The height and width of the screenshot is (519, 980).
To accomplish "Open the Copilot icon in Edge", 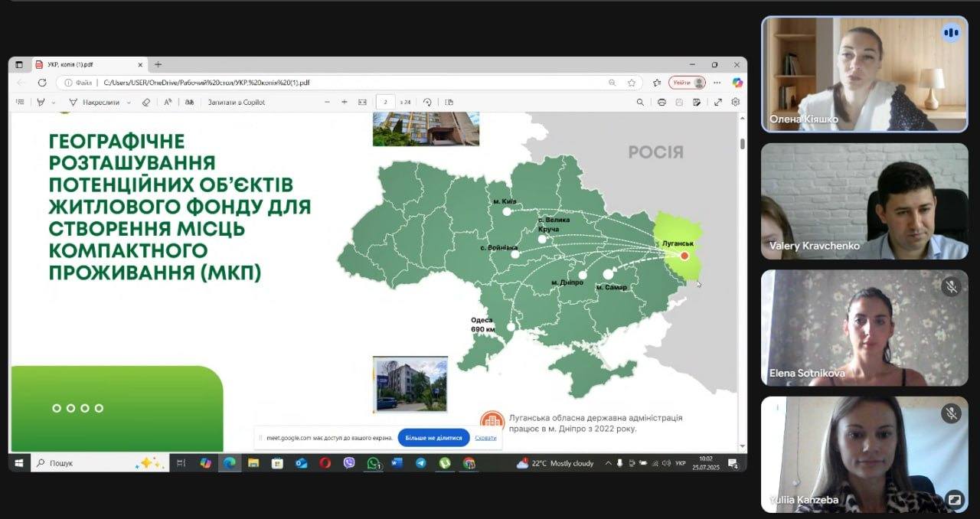I will pos(737,83).
